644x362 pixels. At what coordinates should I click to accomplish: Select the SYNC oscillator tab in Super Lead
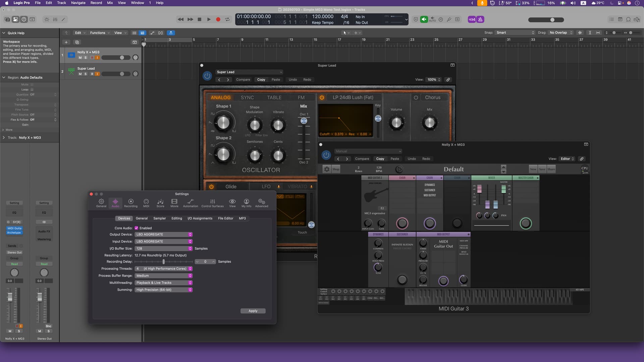tap(247, 98)
